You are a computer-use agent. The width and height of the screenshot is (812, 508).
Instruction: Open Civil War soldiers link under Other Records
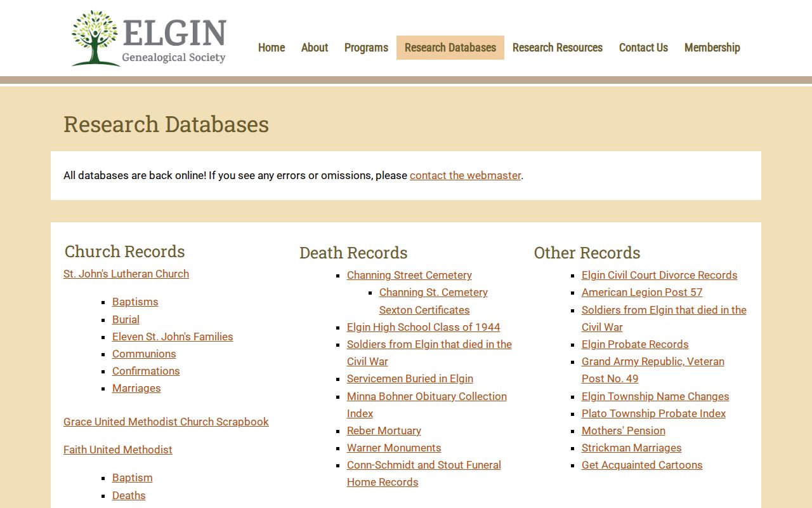pos(664,318)
